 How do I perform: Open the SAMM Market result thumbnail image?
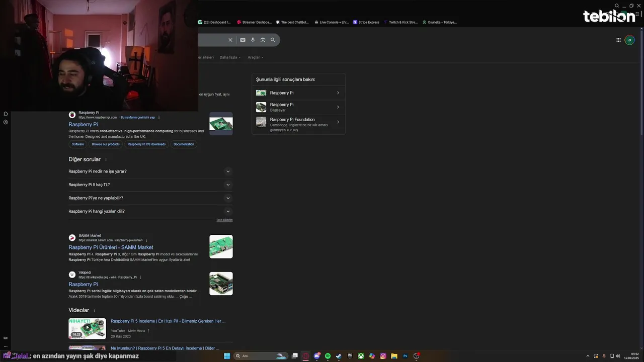click(x=221, y=246)
